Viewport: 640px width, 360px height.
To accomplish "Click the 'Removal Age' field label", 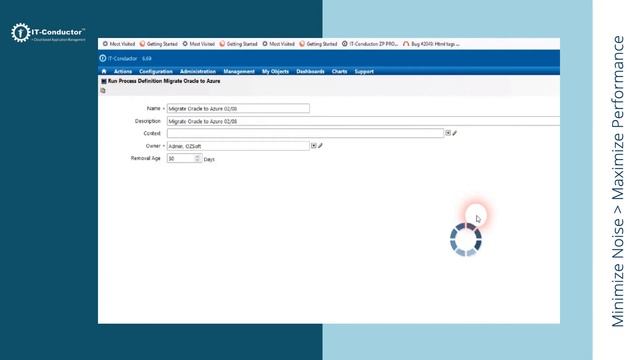I will (146, 158).
